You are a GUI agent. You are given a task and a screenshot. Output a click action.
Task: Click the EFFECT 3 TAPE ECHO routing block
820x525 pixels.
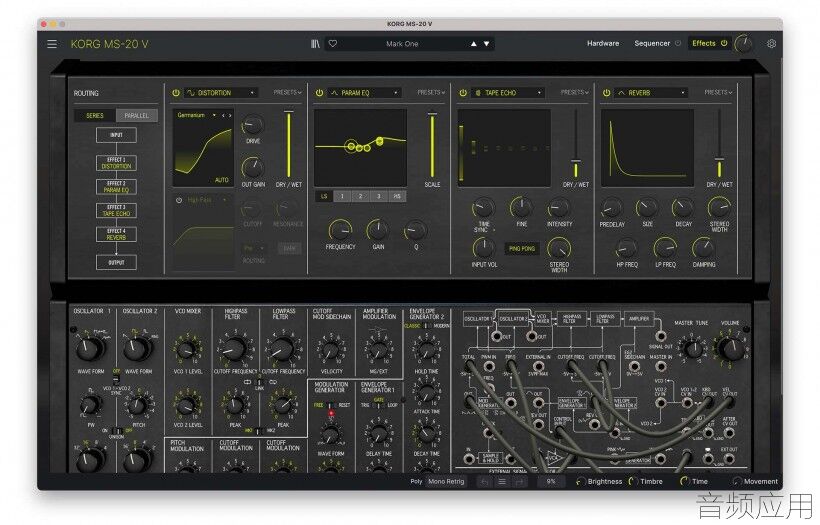pyautogui.click(x=116, y=210)
